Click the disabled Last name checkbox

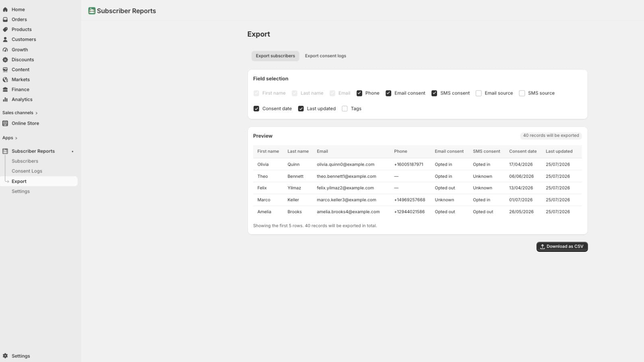(295, 93)
